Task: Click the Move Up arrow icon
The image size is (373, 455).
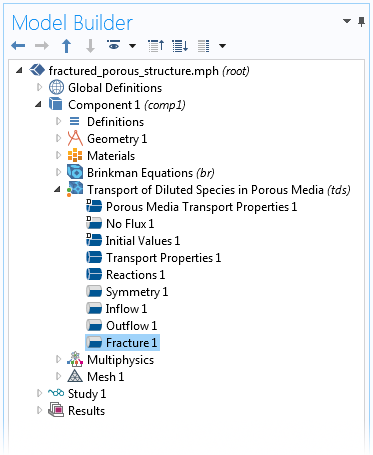Action: [67, 46]
